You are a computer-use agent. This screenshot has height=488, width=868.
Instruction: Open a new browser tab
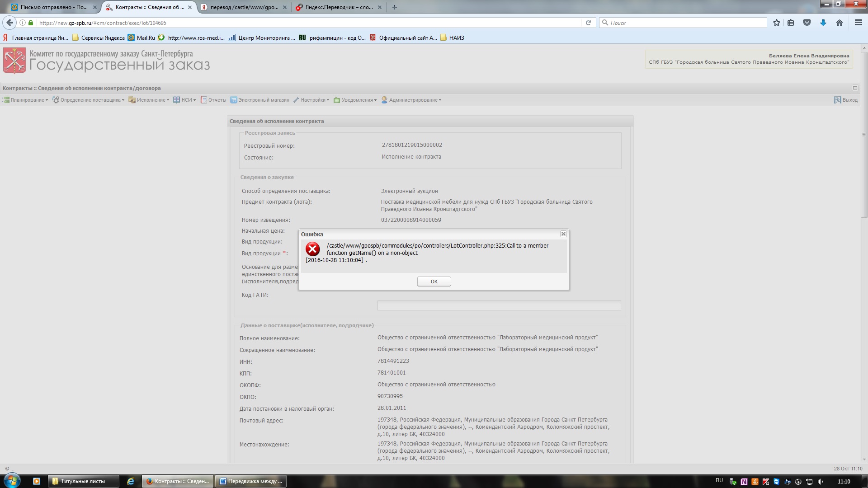point(394,7)
